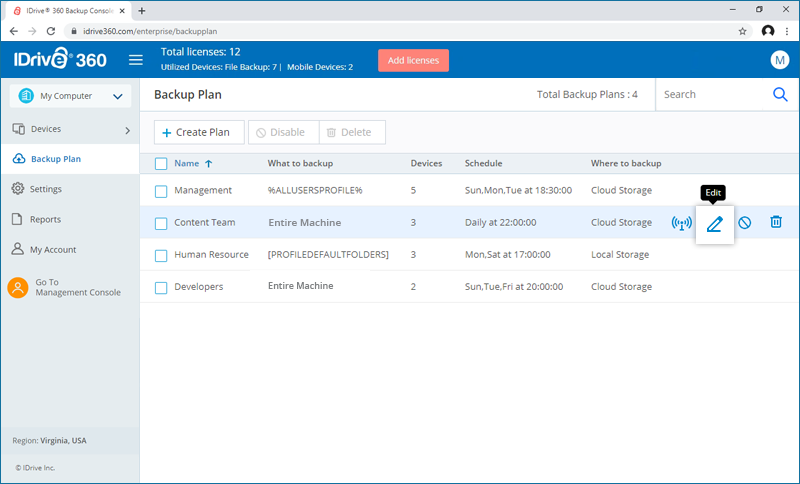Viewport: 800px width, 484px height.
Task: Click the [PROFILEDEFAULTFOLDERS] cell
Action: 328,254
